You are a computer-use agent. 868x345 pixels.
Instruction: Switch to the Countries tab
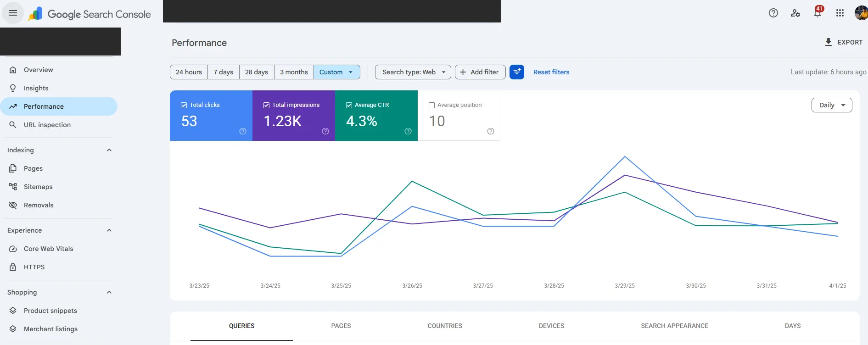pos(445,326)
